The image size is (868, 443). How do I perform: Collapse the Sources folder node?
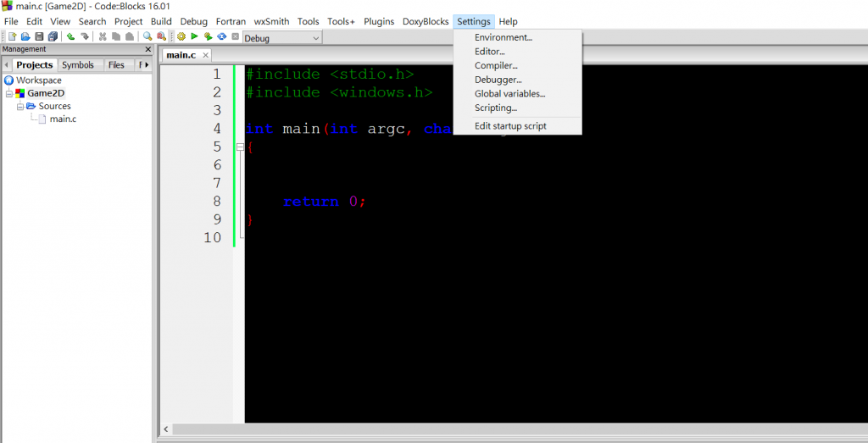20,106
